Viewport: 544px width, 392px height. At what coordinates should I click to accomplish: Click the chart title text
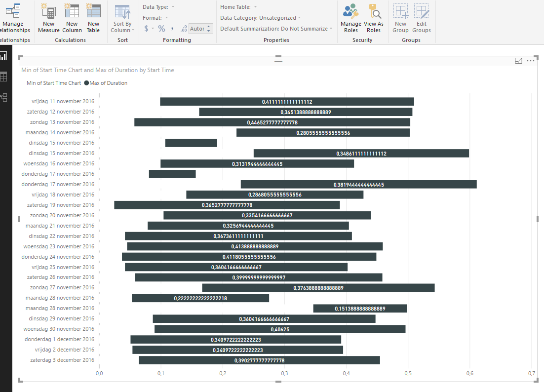(97, 70)
